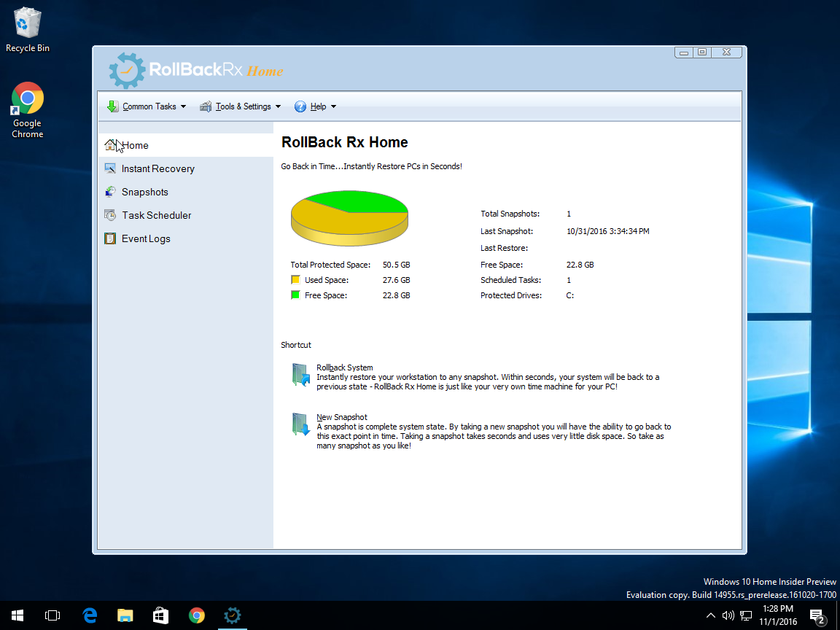Click the last snapshot date 10/31/2016 3:34:34 PM

[608, 231]
